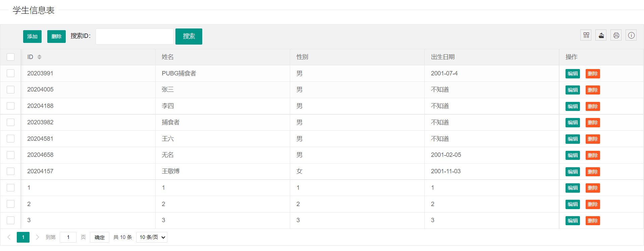Go to the previous page arrow
Viewport: 644px width, 251px height.
(9, 237)
